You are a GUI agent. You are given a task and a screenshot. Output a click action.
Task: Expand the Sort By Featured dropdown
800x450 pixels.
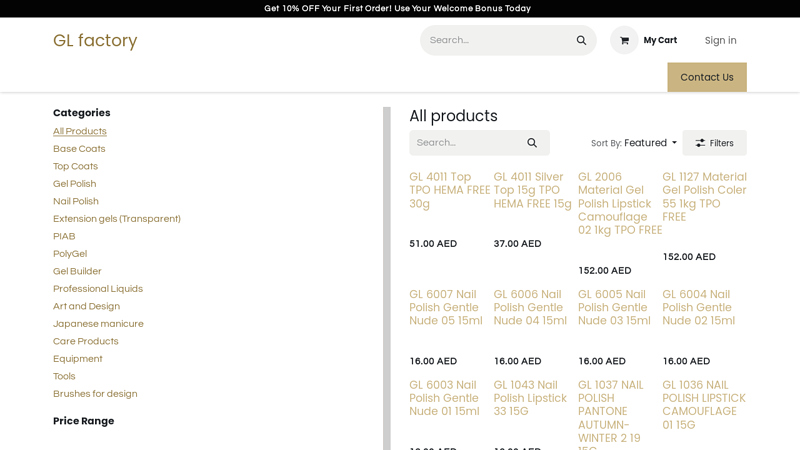pyautogui.click(x=634, y=143)
